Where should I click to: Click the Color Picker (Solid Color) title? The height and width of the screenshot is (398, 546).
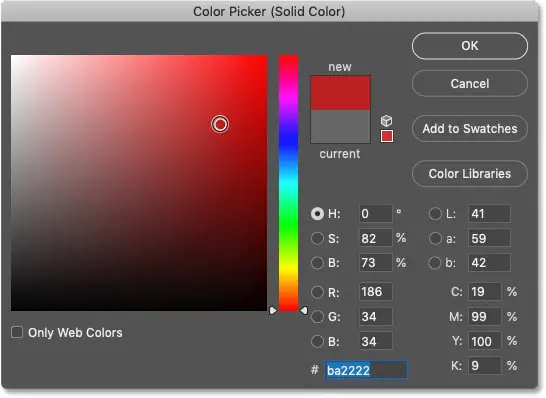(269, 11)
